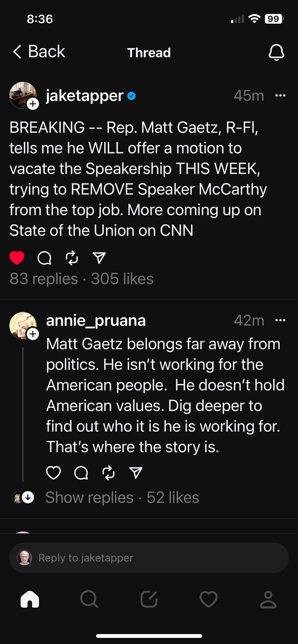Open more options for annie_pruana's reply
This screenshot has height=644, width=298.
pyautogui.click(x=280, y=320)
